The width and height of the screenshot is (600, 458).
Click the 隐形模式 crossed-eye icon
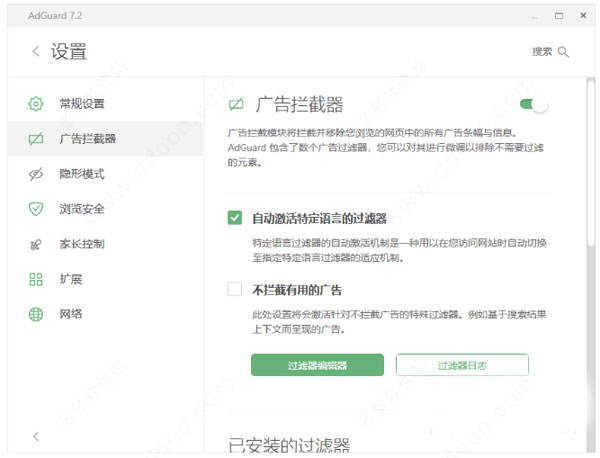(x=36, y=174)
